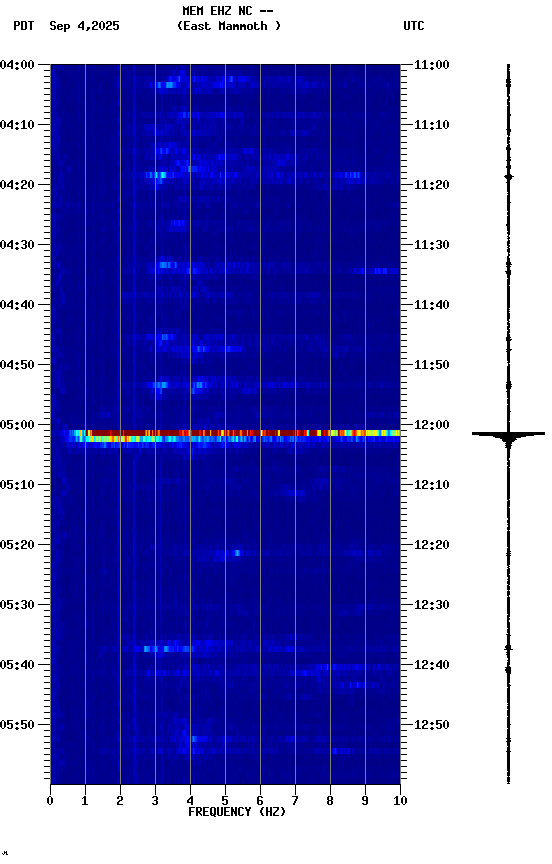This screenshot has height=864, width=552.
Task: Click the 2 Hz frequency tick label
Action: click(x=120, y=801)
